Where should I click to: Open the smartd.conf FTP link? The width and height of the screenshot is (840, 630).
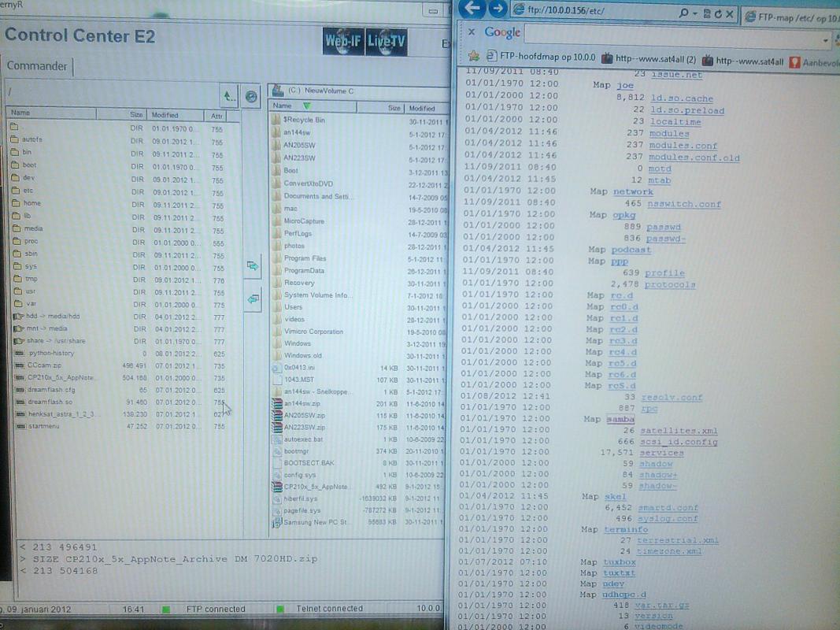[x=668, y=507]
